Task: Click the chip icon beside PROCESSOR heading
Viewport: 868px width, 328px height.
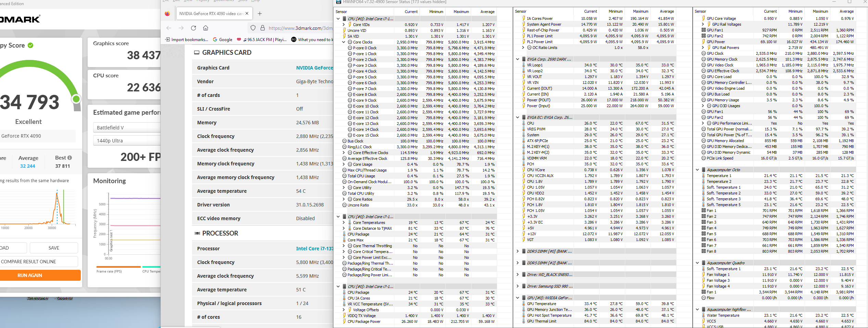Action: click(197, 233)
